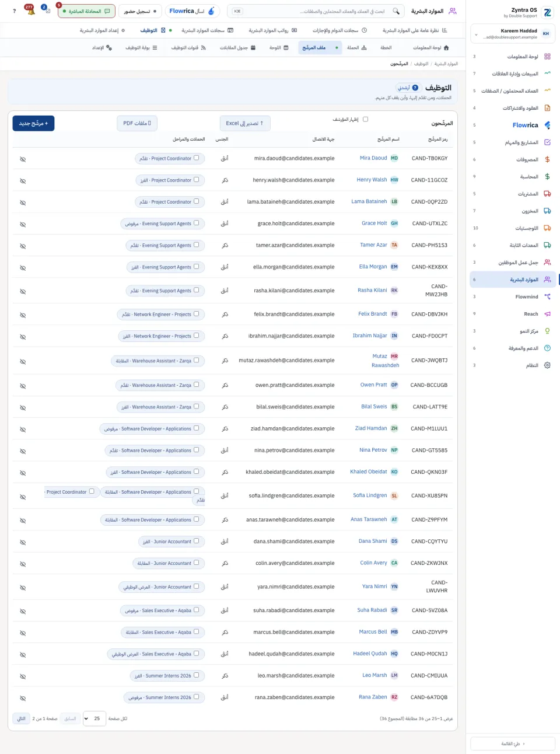
Task: Toggle the visibility eye icon for Henry Walsh
Action: pos(23,181)
